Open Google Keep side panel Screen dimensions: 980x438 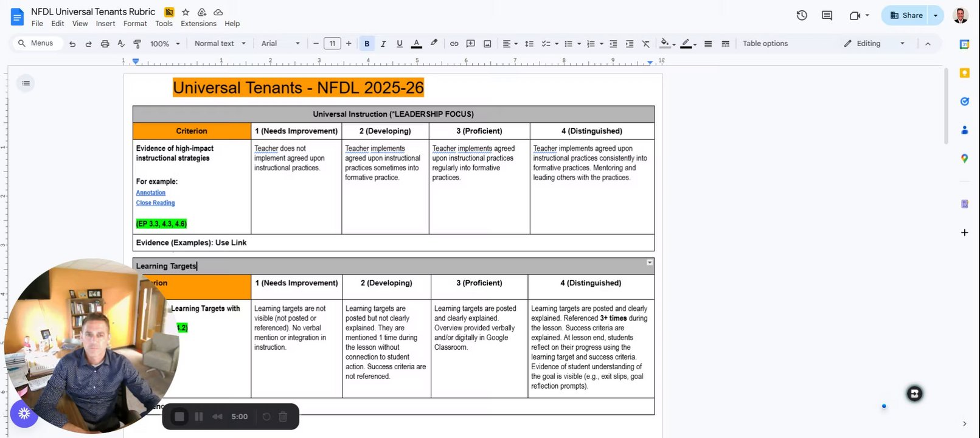(x=964, y=73)
